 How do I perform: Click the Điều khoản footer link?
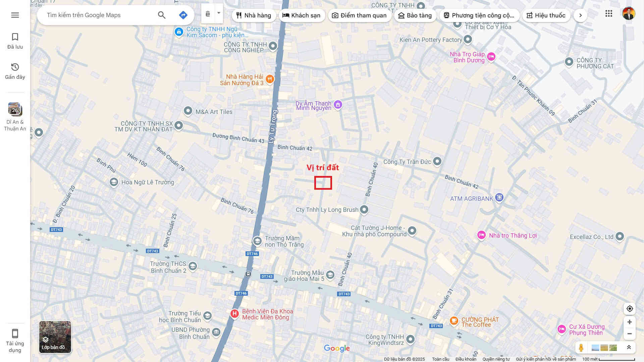466,359
